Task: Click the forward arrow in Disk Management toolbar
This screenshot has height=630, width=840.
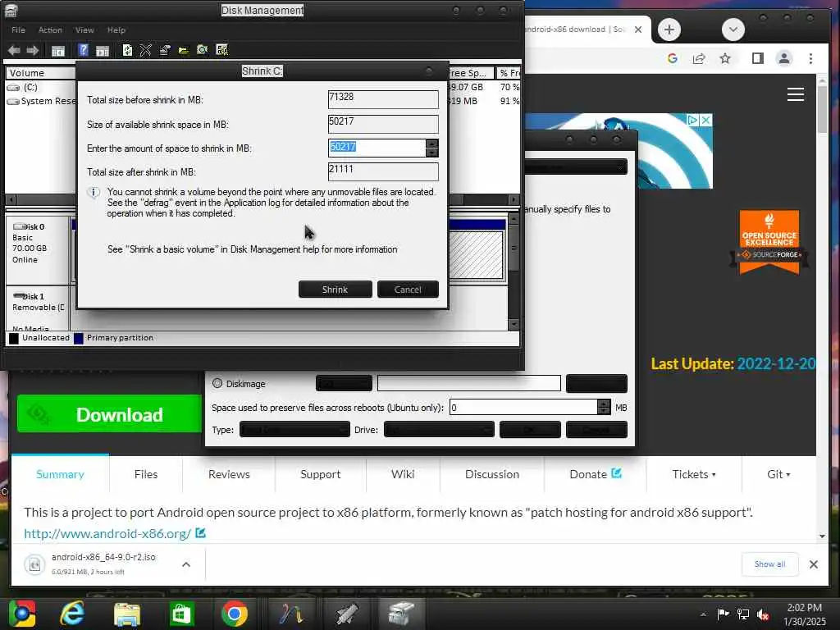Action: point(32,50)
